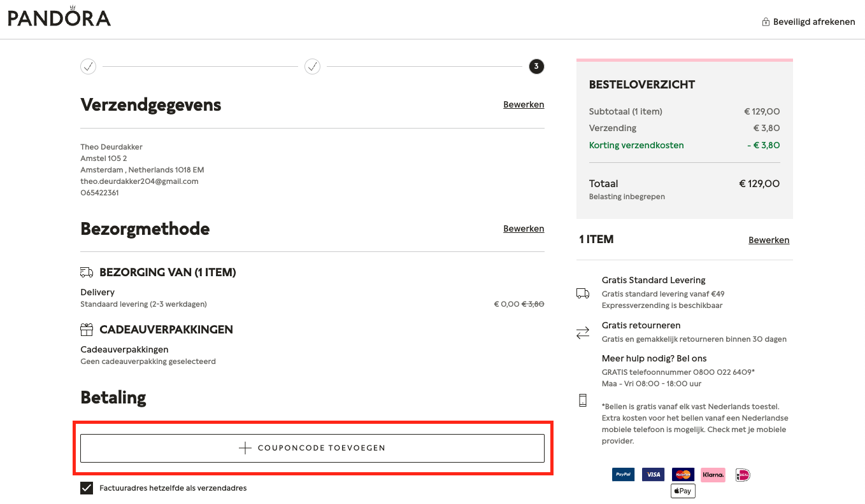The height and width of the screenshot is (504, 865).
Task: Click the delivery truck icon beside Bezorging van
Action: (87, 272)
